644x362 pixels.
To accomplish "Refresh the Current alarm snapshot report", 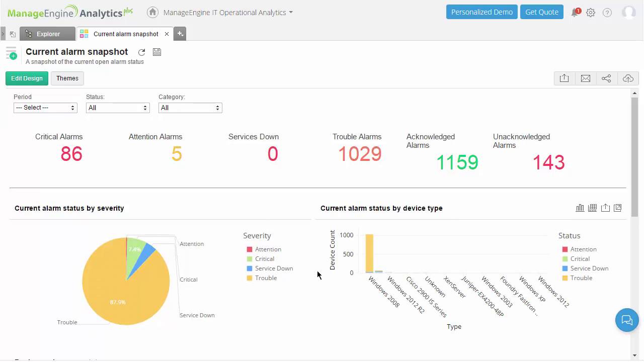I will coord(141,52).
